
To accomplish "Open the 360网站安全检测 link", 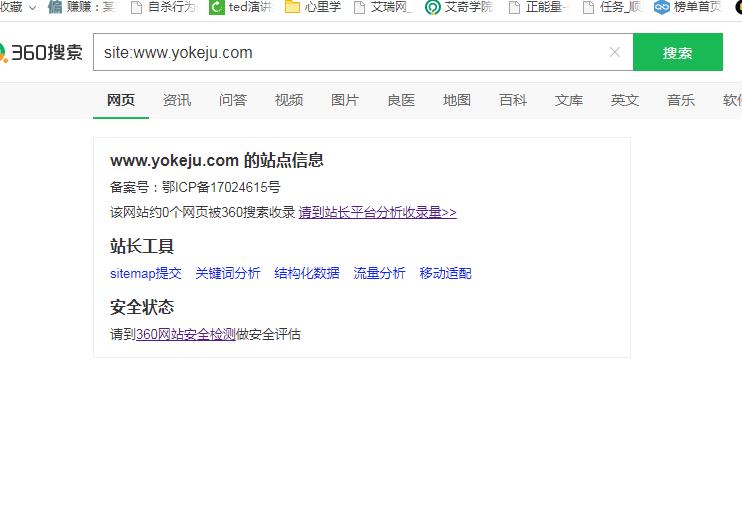I will (x=186, y=334).
